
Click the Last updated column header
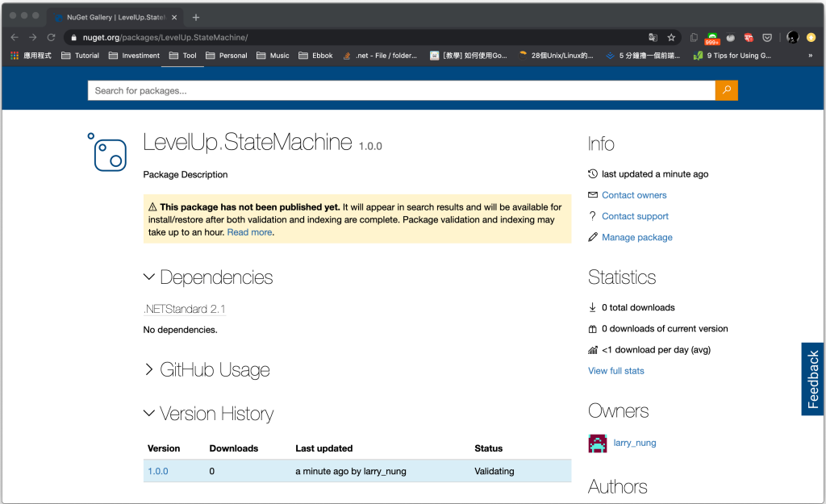click(x=324, y=448)
